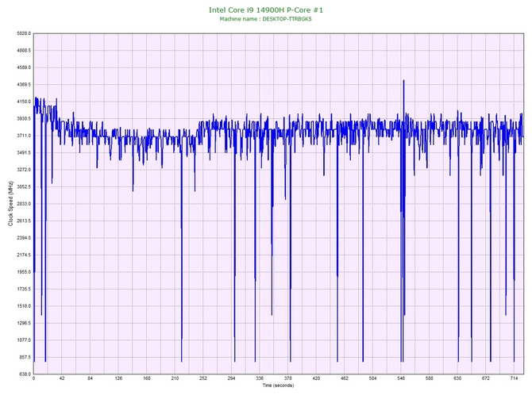
Task: Click the "1296.5" y-axis value
Action: coord(24,323)
